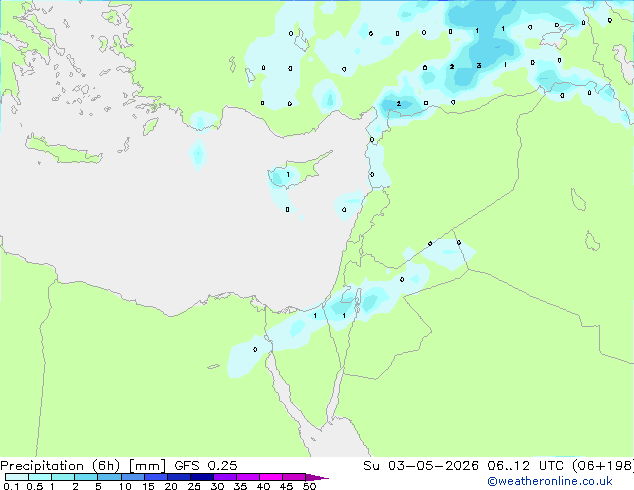Pick the purple swatch between 30 and 35
This screenshot has width=634, height=490.
click(225, 477)
